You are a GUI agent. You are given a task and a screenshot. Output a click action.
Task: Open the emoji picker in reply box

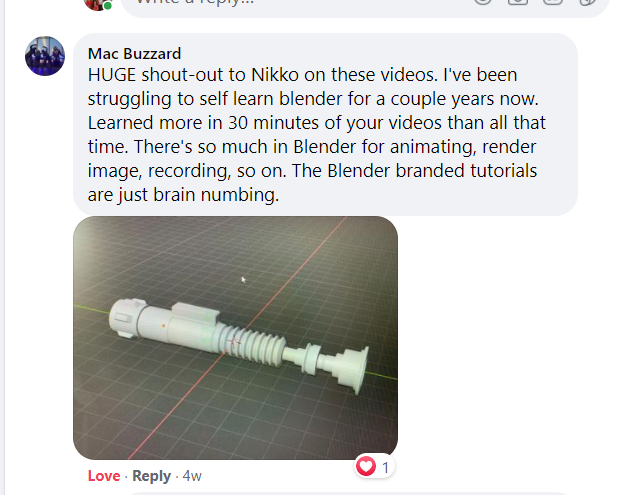click(x=483, y=2)
